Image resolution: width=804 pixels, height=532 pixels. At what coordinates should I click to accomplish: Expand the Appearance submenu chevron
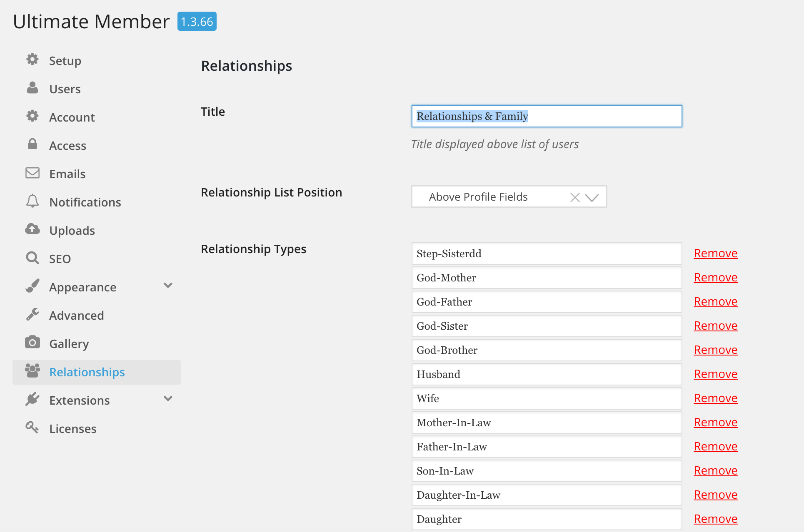click(168, 286)
